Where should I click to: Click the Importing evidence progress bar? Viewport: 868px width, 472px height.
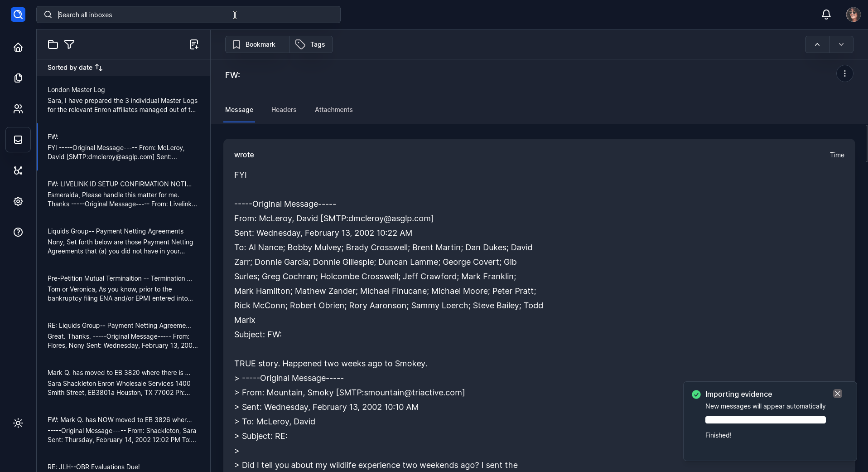765,420
